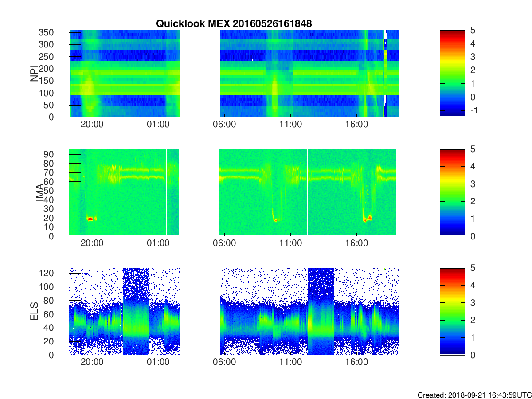Click the 16:00 time label under ELS plot
Viewport: 532px width, 399px height.
(x=356, y=362)
